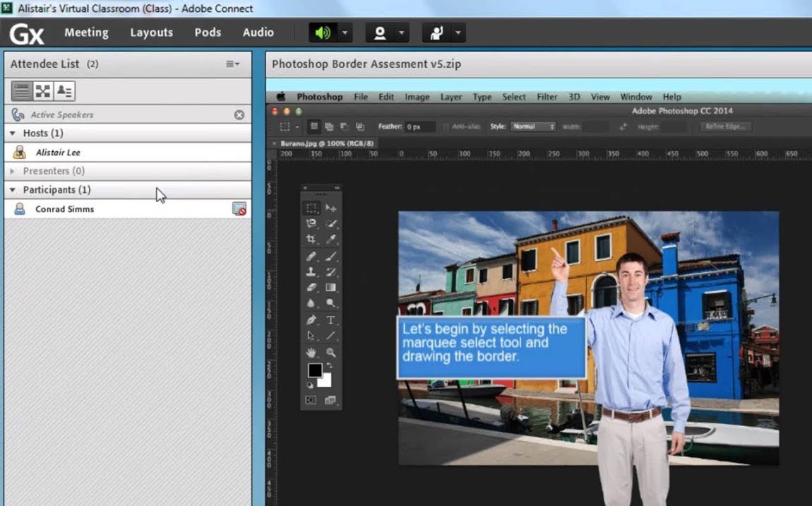Click the Feather input field
This screenshot has height=506, width=812.
click(421, 126)
